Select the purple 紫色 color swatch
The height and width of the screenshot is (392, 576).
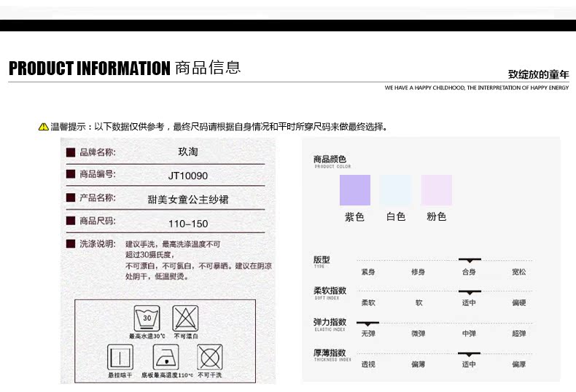pyautogui.click(x=355, y=190)
